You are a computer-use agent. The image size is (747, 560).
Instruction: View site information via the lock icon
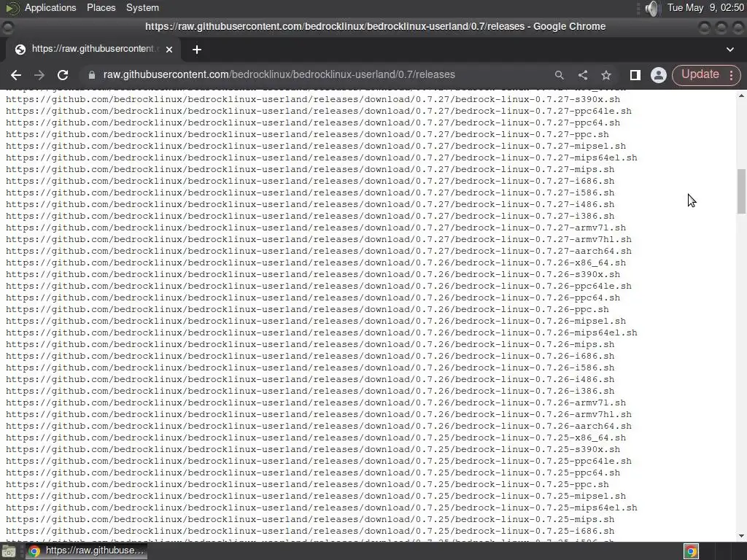(92, 75)
